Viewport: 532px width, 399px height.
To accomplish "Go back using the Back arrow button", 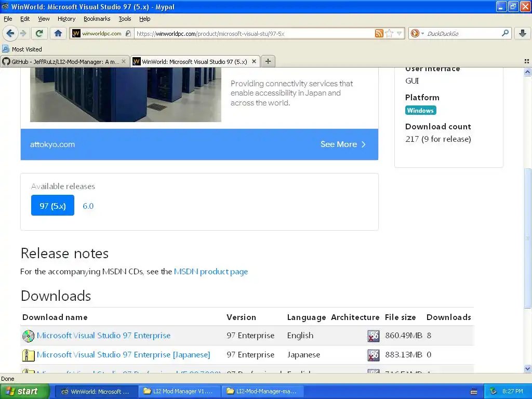I will pyautogui.click(x=10, y=33).
